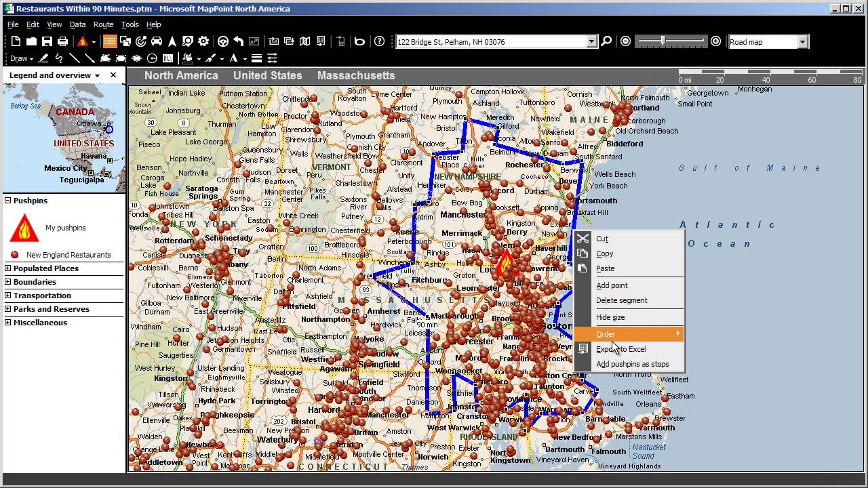Open the Draw toolbar dropdown
The width and height of the screenshot is (868, 488).
click(21, 58)
